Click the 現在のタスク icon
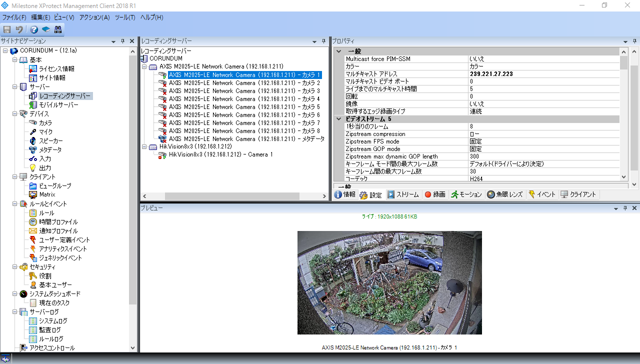 click(x=33, y=303)
